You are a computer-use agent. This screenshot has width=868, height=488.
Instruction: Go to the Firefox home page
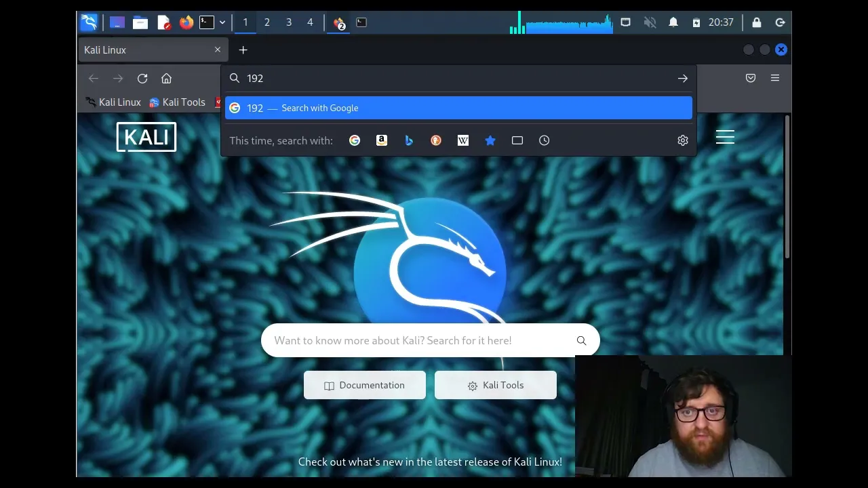[166, 79]
